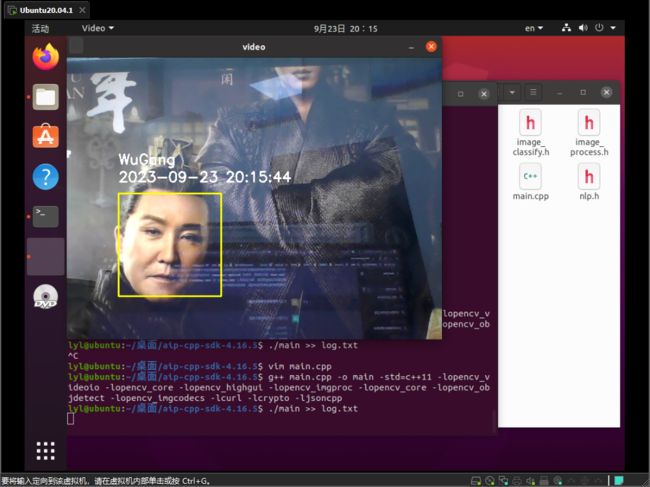Click the video window title bar
The width and height of the screenshot is (650, 487).
[254, 47]
